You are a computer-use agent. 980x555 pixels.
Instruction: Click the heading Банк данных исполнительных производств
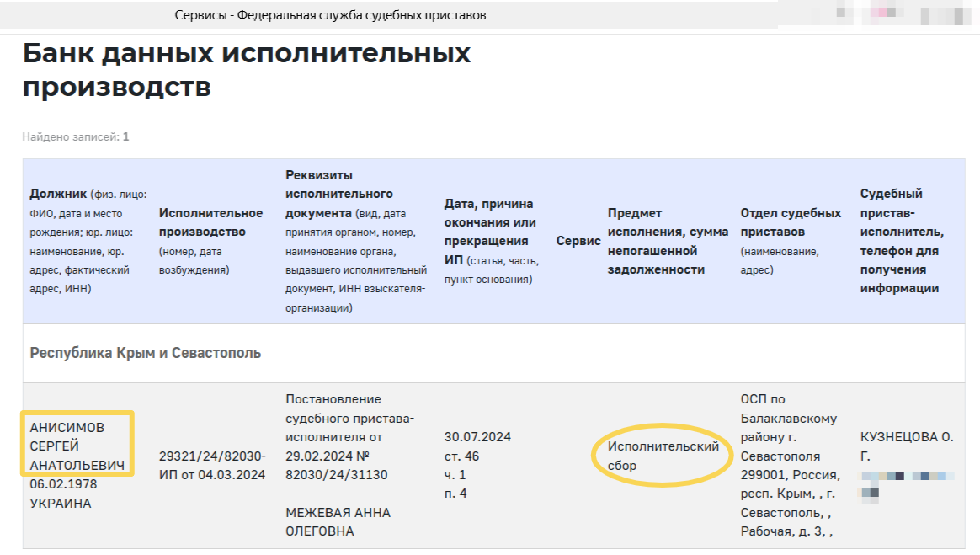[x=246, y=70]
